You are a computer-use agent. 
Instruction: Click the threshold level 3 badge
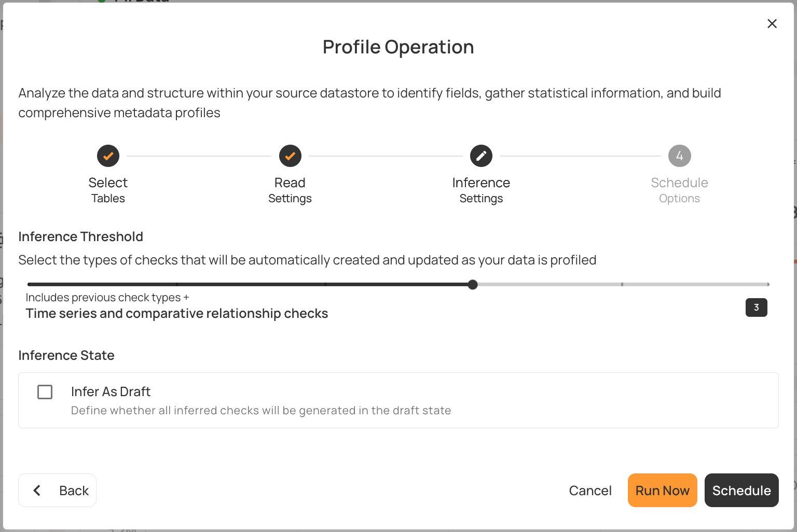click(756, 307)
